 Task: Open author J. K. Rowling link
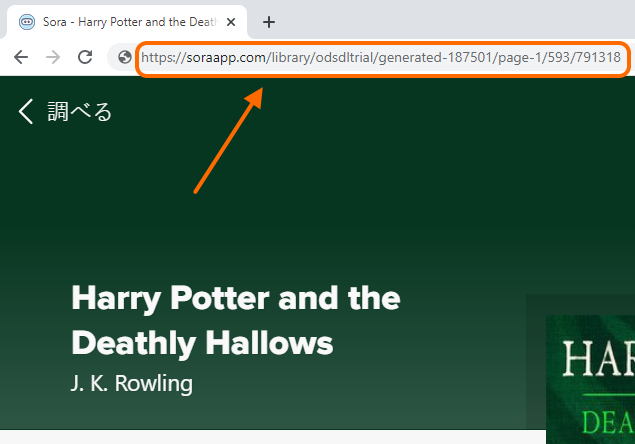tap(132, 383)
